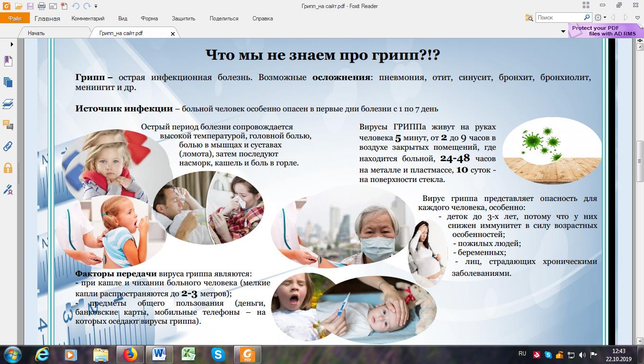Open the Comments panel
The width and height of the screenshot is (644, 364).
(8, 125)
